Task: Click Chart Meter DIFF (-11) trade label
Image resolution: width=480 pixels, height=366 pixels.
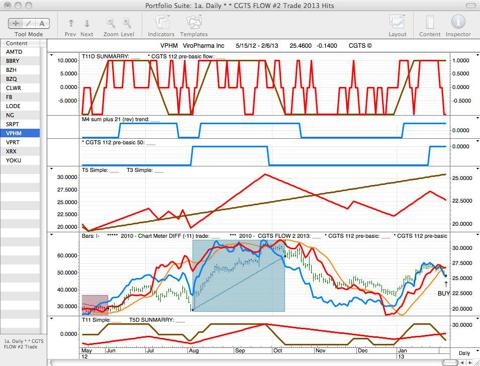Action: tap(158, 236)
